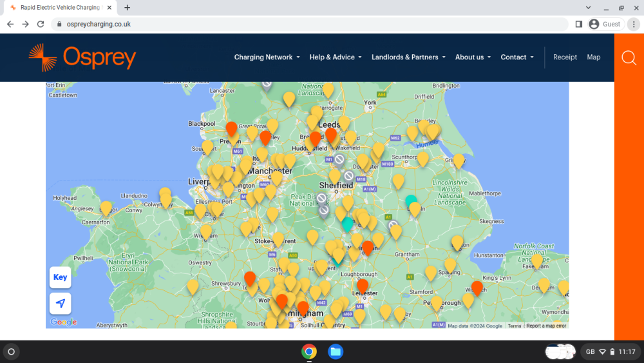The image size is (644, 363).
Task: Click the yellow marker near Scunthorpe
Action: click(x=423, y=159)
